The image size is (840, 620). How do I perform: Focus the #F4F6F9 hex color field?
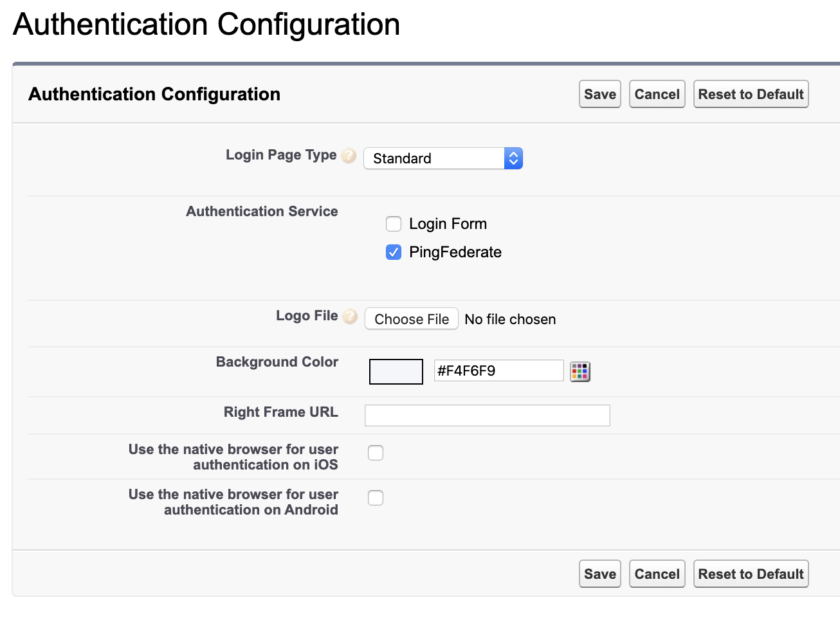tap(498, 370)
